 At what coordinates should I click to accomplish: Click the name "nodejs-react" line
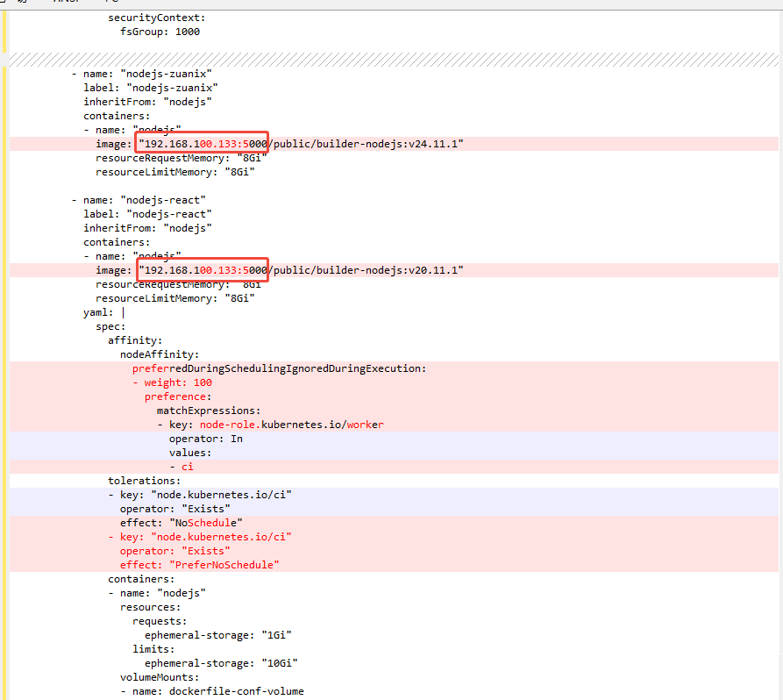139,200
